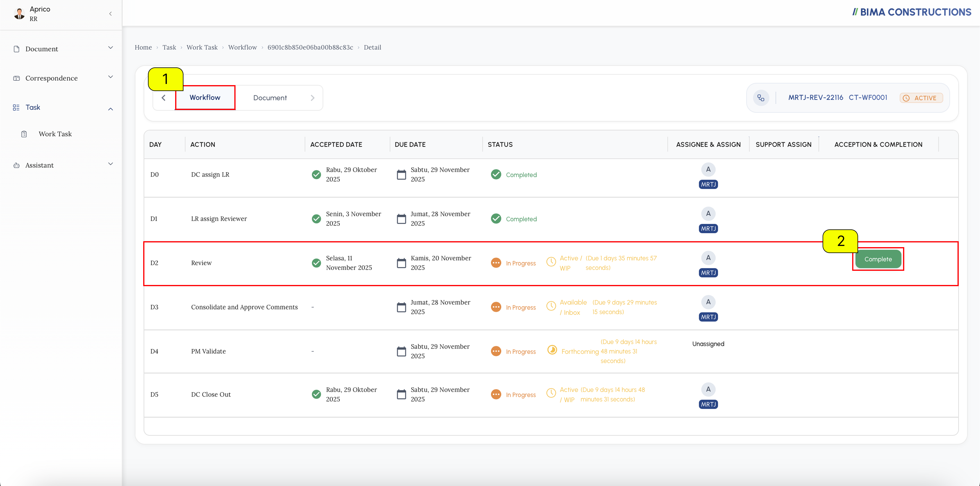
Task: Click the CT-WF0001 workflow code
Action: (x=868, y=98)
